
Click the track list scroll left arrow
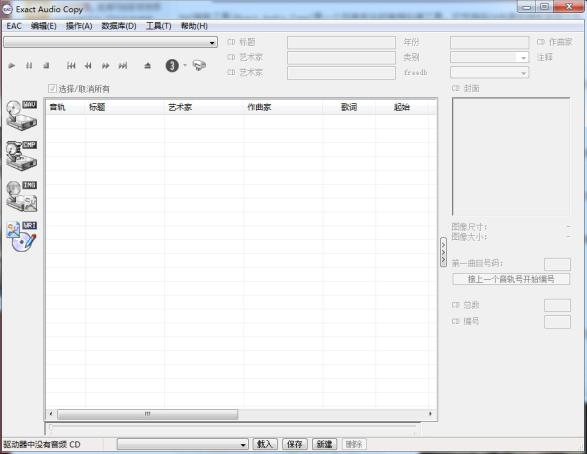point(51,414)
